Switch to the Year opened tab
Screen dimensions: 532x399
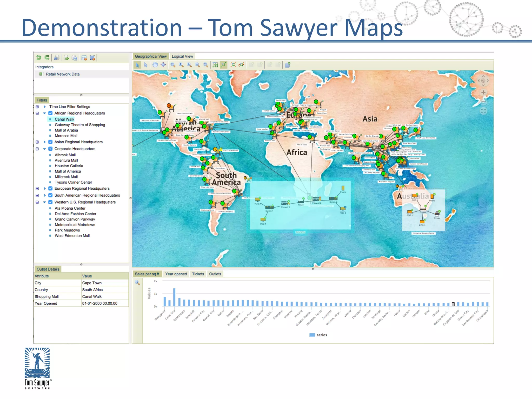click(176, 274)
